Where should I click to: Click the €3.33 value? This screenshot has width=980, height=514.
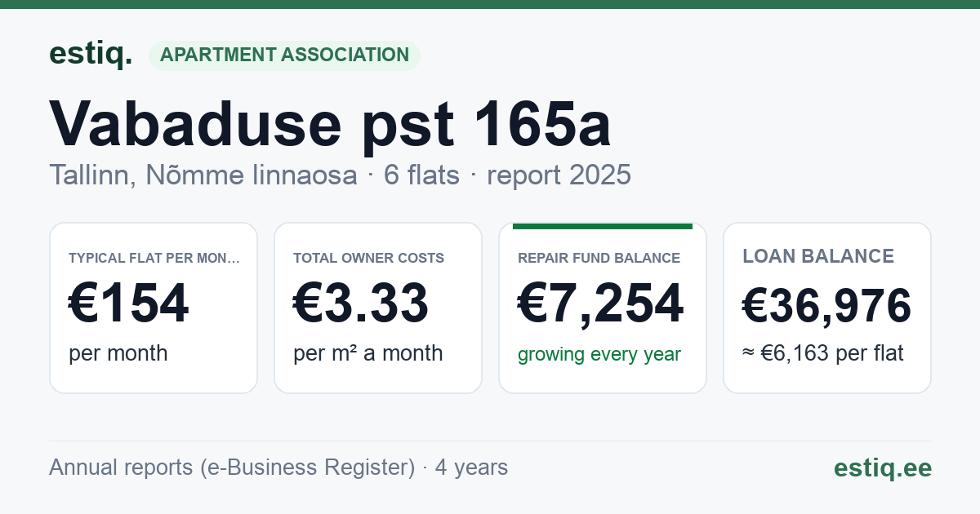click(x=361, y=304)
